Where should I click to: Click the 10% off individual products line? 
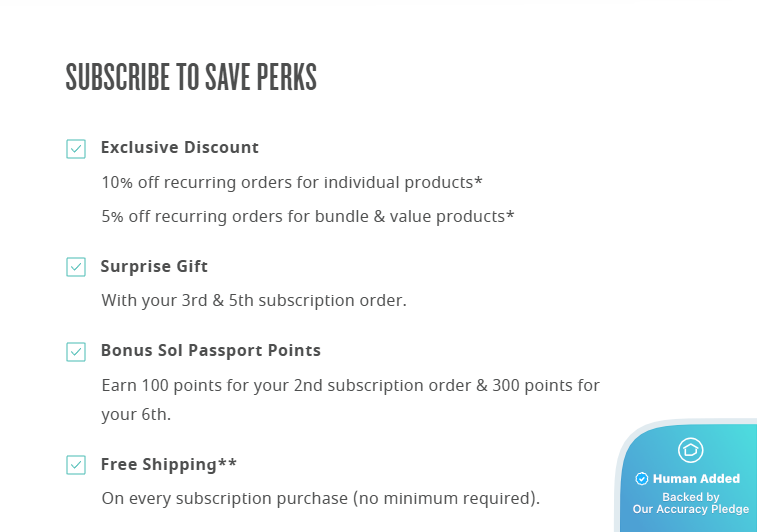[x=292, y=183]
